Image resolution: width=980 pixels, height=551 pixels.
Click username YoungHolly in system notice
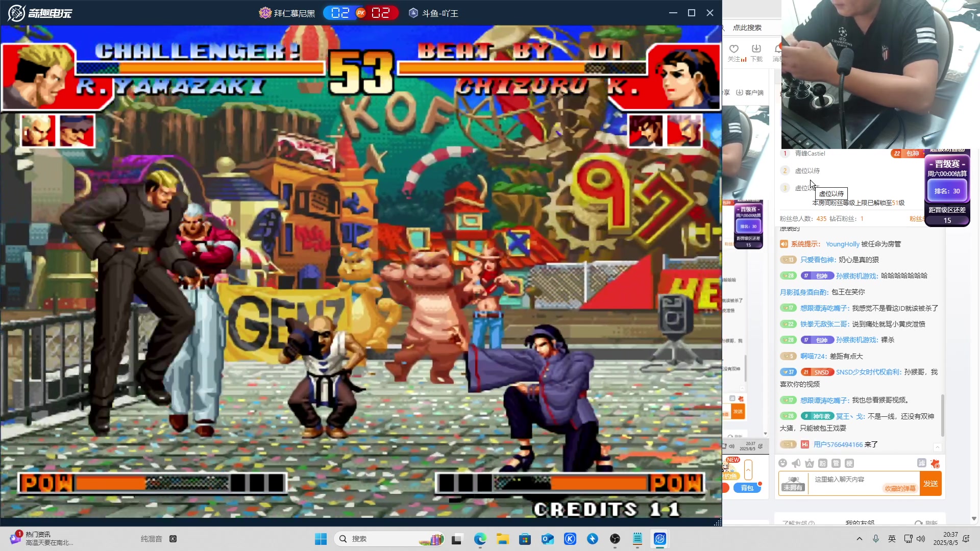coord(843,244)
